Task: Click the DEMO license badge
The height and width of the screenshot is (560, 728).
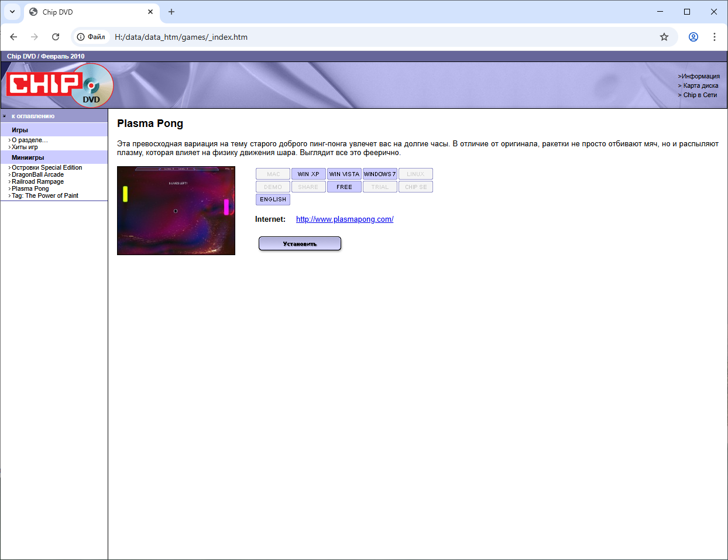Action: [273, 187]
